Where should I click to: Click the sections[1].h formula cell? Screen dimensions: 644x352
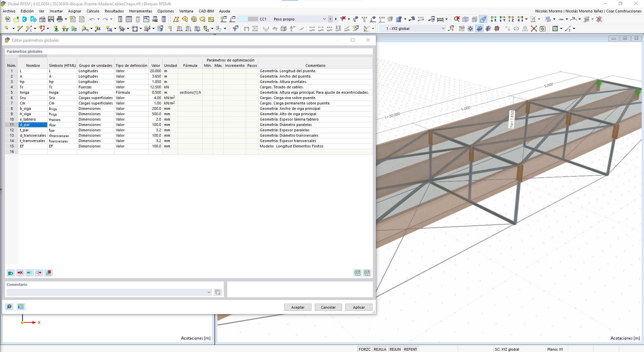point(190,92)
